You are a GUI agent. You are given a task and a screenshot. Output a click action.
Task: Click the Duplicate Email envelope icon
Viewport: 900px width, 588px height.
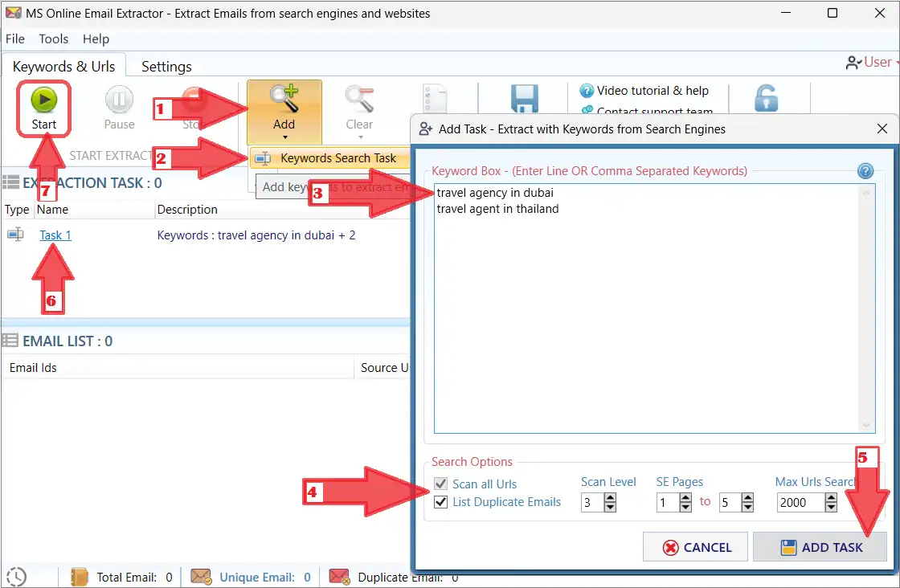pos(339,577)
